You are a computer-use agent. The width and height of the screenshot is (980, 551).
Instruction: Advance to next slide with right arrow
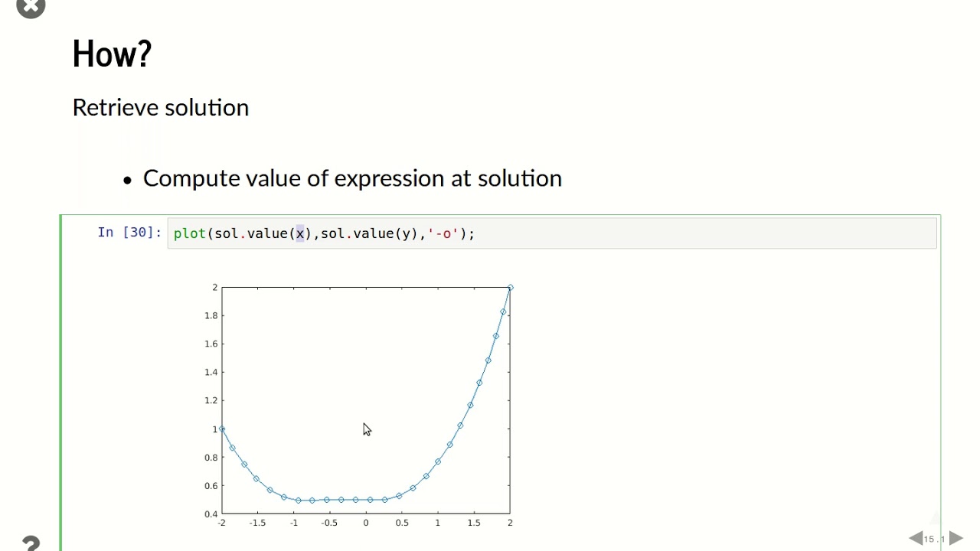point(956,539)
